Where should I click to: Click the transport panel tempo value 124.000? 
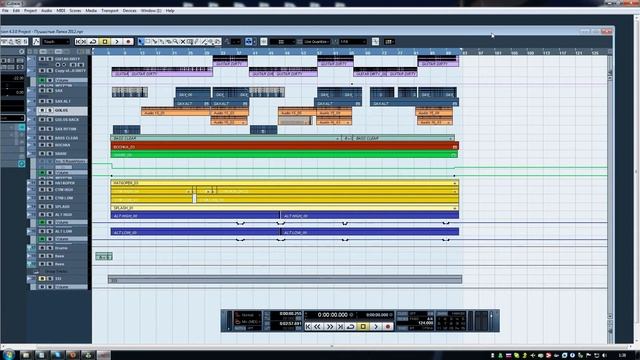coord(425,323)
